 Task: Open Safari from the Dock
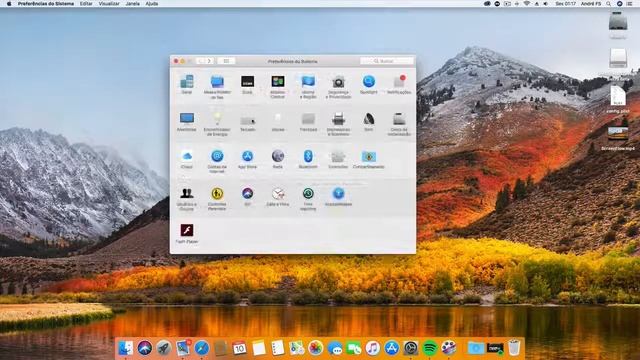click(x=202, y=348)
